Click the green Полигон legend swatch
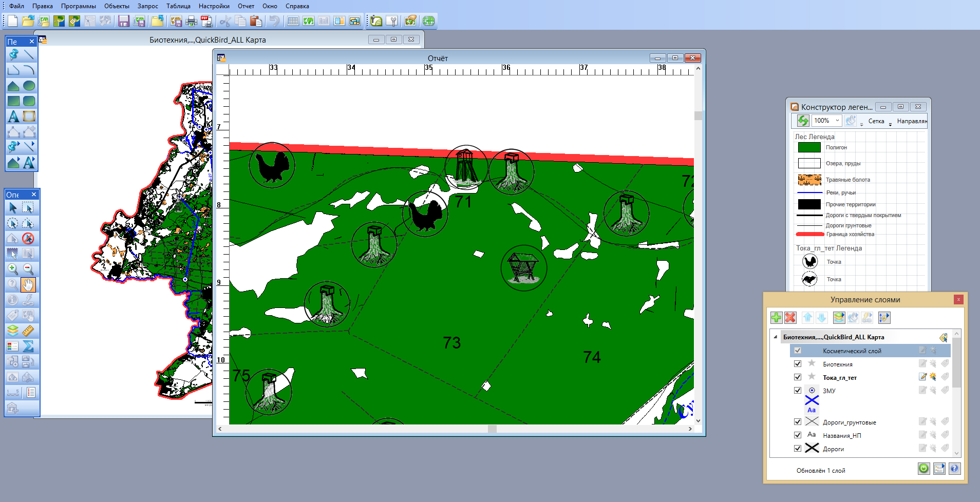 coord(809,147)
